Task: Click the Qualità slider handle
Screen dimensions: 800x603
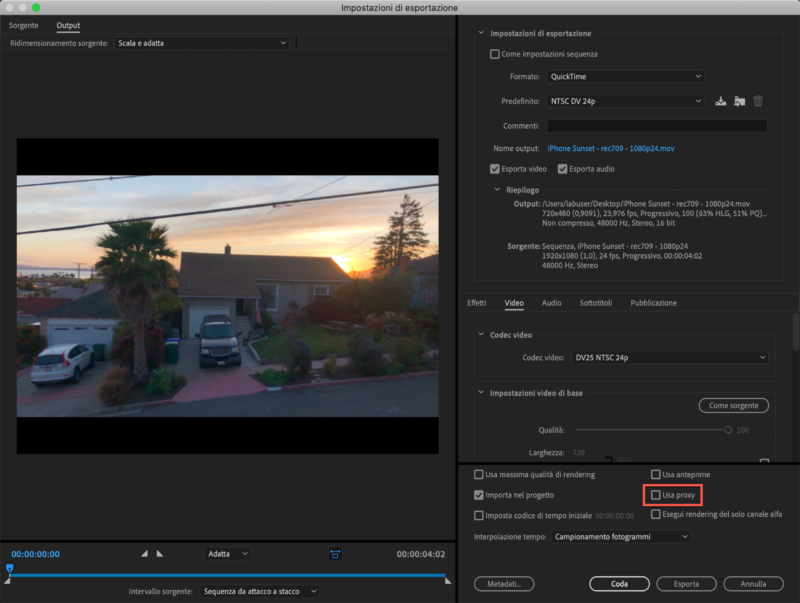Action: coord(728,430)
